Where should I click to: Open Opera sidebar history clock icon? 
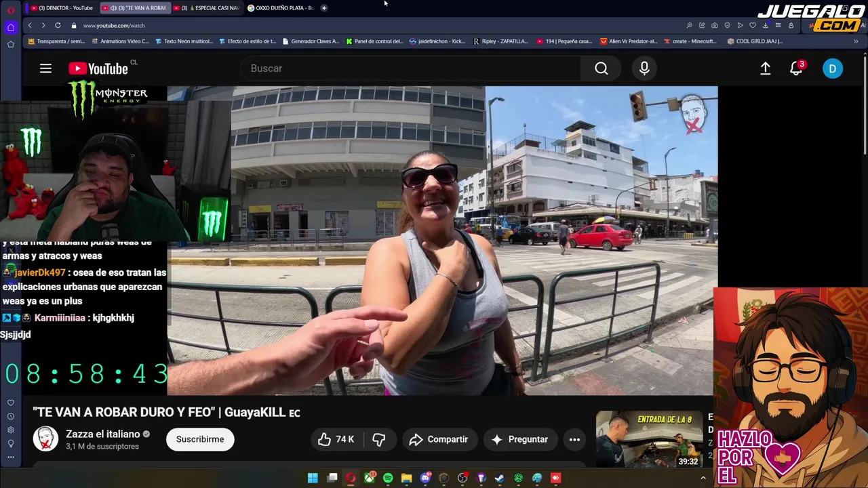[x=11, y=416]
